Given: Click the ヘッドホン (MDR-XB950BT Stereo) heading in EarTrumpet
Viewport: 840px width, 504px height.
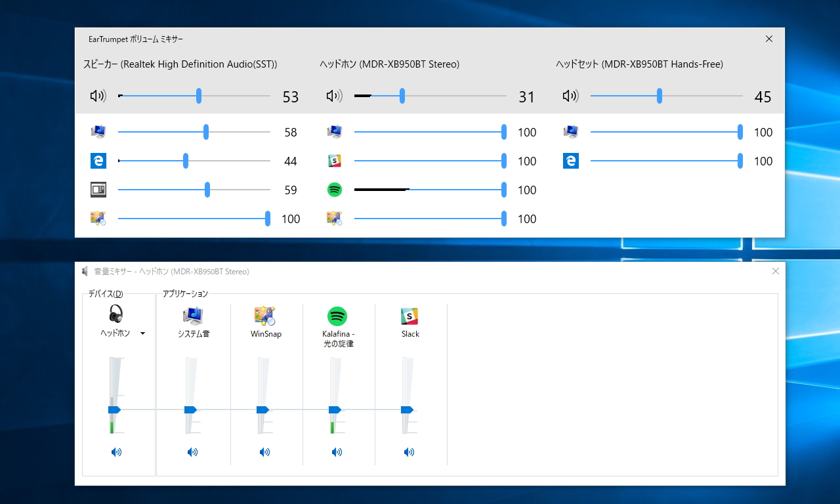Looking at the screenshot, I should (x=389, y=64).
